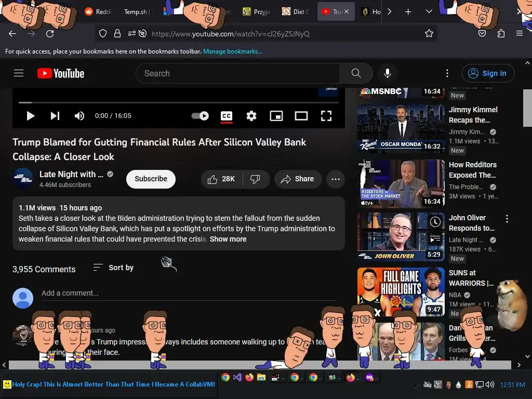Open the Sort by comments dropdown
Image resolution: width=532 pixels, height=399 pixels.
[x=113, y=268]
